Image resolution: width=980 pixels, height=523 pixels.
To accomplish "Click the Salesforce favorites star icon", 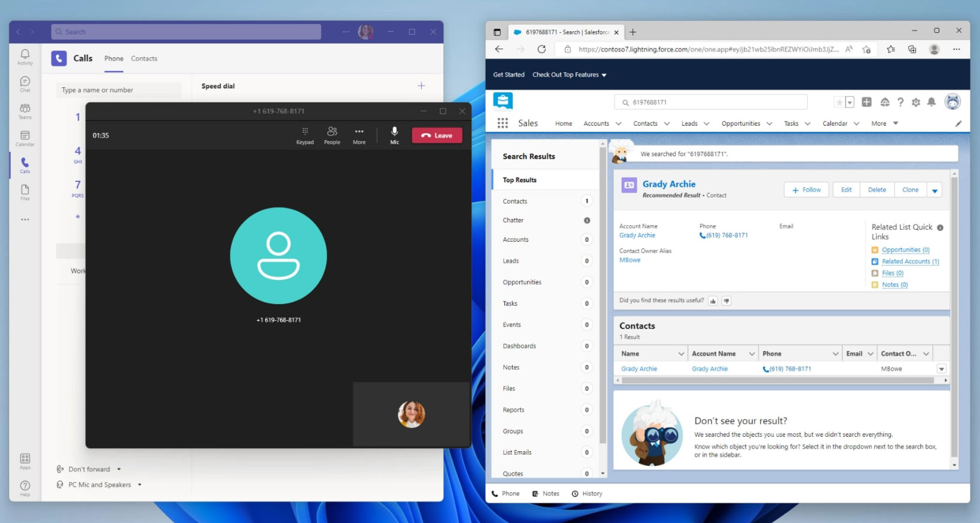I will tap(839, 102).
